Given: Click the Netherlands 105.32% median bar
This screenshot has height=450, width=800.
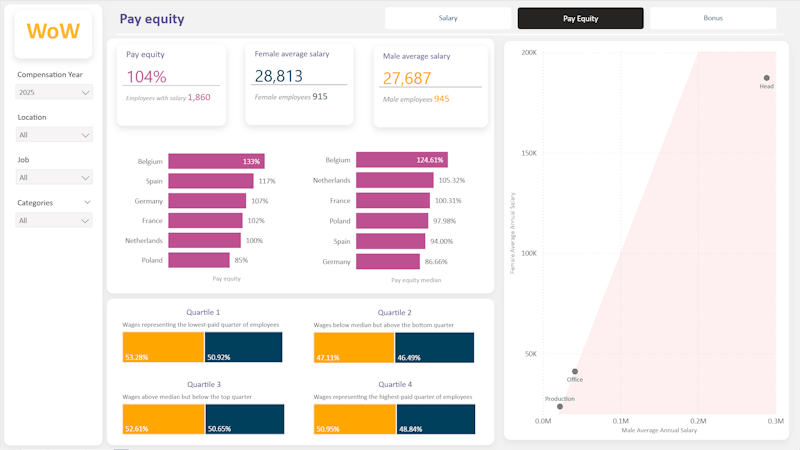Looking at the screenshot, I should (395, 180).
